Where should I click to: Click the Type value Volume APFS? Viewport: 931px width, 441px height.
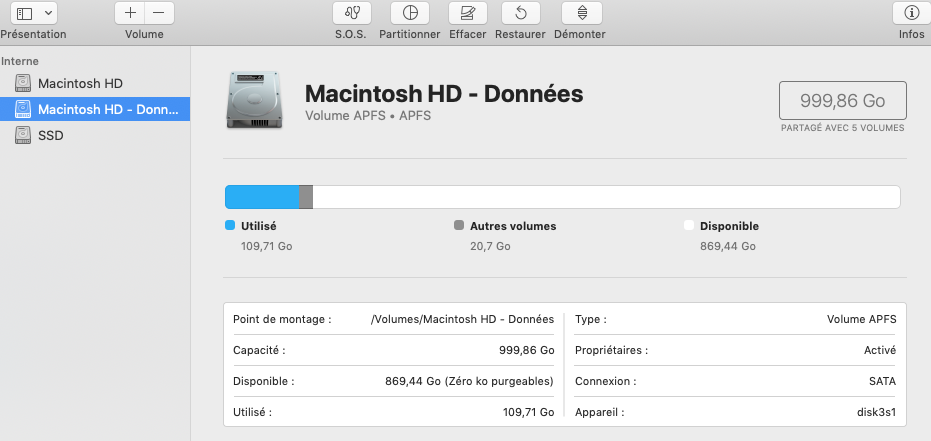tap(862, 319)
